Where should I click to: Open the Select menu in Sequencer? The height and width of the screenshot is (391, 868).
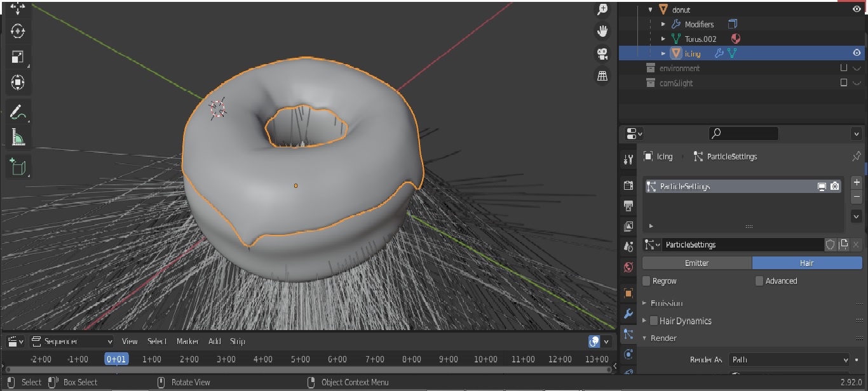[157, 341]
